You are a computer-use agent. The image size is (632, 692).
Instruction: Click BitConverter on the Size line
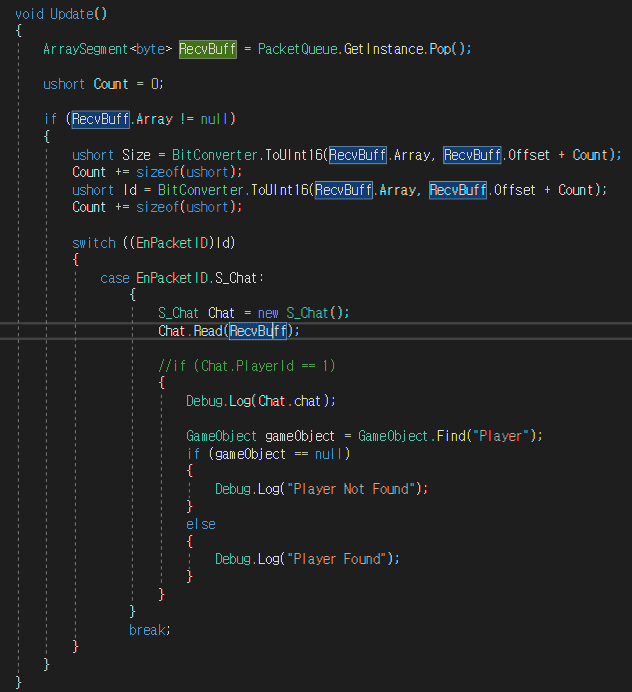click(214, 155)
